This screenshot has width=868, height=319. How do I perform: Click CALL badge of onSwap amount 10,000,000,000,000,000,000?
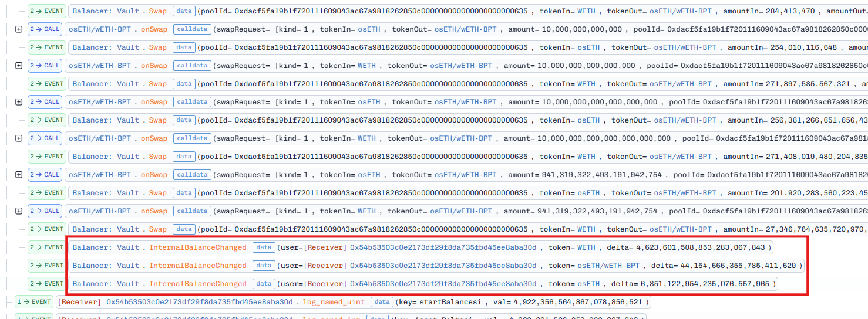44,102
